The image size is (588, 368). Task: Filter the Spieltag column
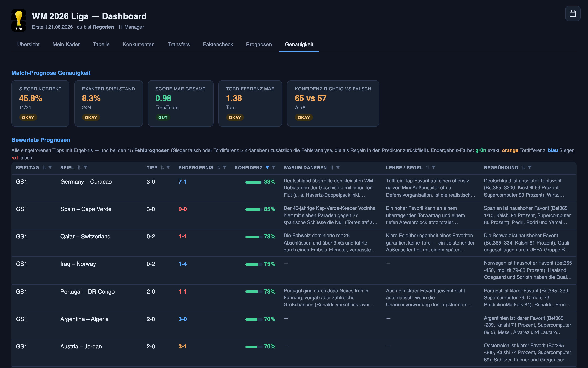pyautogui.click(x=50, y=167)
